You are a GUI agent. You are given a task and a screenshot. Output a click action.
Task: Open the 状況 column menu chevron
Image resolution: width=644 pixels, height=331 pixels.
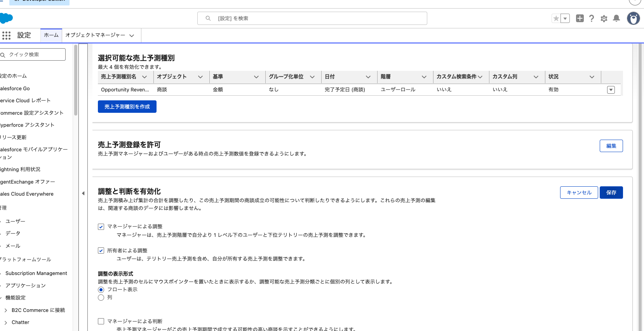tap(592, 77)
